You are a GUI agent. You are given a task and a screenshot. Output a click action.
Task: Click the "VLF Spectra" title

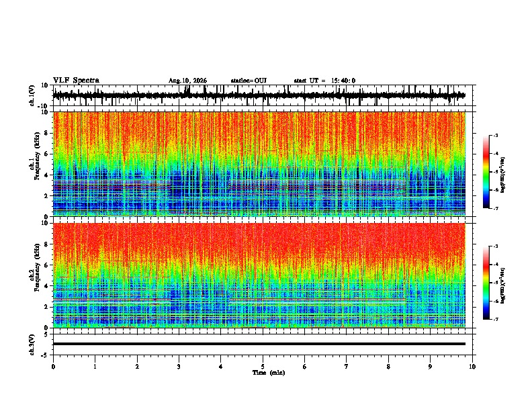tap(76, 81)
